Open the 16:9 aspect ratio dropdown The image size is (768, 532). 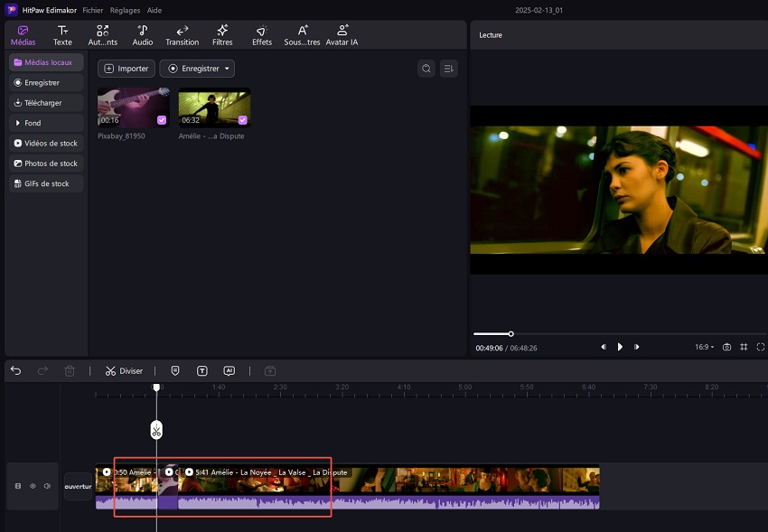pyautogui.click(x=705, y=347)
